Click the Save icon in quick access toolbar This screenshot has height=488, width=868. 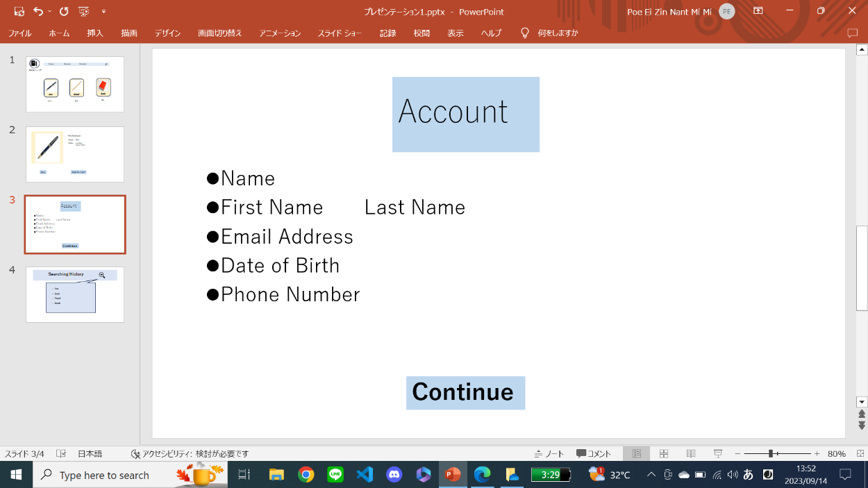click(x=19, y=11)
